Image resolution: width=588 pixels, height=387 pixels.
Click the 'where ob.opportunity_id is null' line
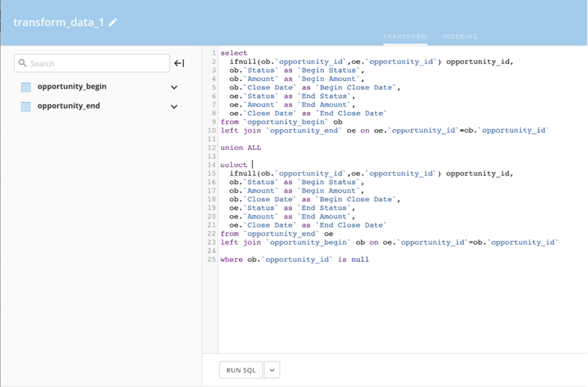click(295, 260)
